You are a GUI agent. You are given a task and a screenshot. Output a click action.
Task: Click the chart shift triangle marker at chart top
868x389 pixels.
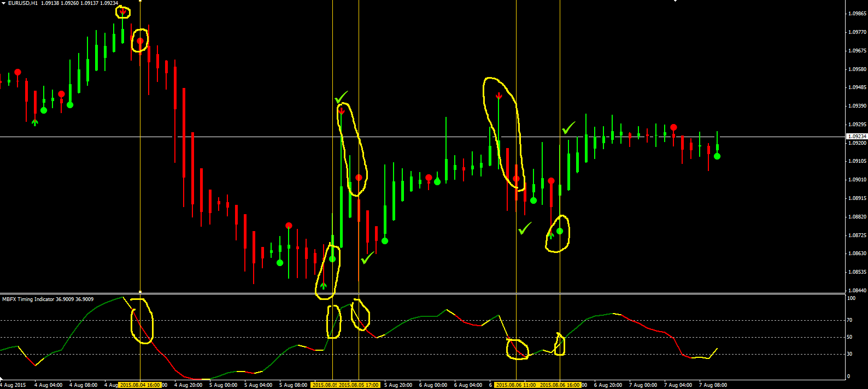(x=675, y=1)
